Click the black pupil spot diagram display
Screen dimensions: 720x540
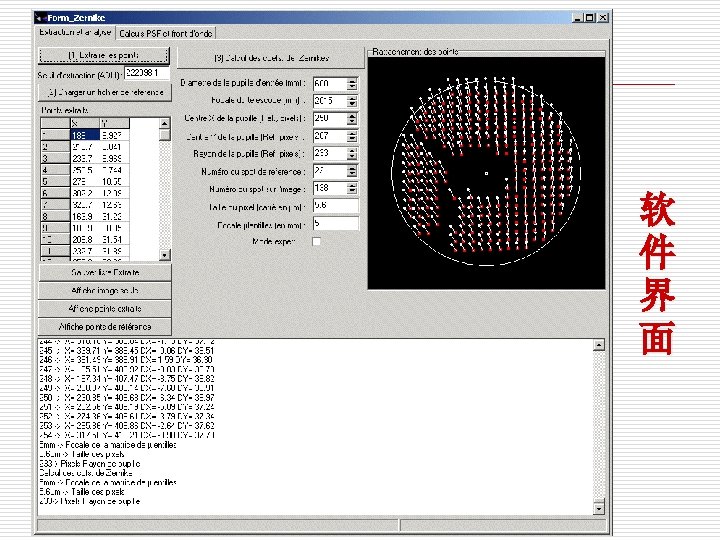(486, 173)
